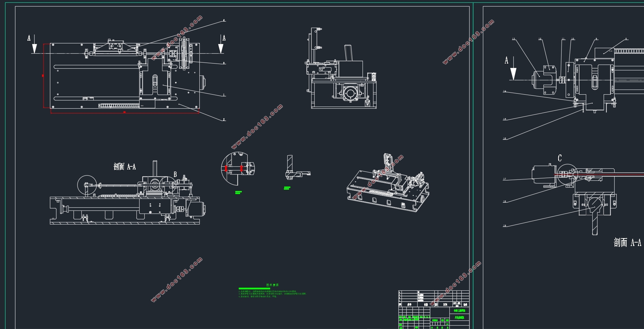This screenshot has height=329, width=644.
Task: Select part balloon number 12
Action: [x=540, y=39]
